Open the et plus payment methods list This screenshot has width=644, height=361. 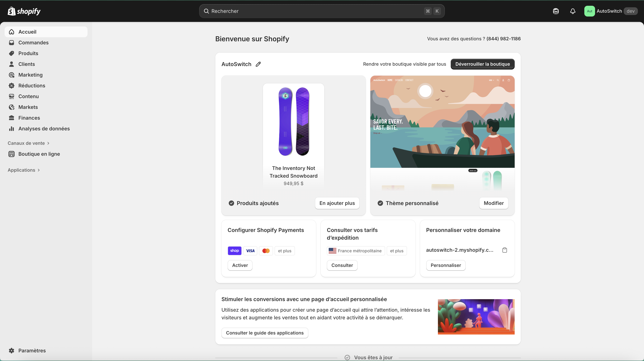tap(284, 251)
